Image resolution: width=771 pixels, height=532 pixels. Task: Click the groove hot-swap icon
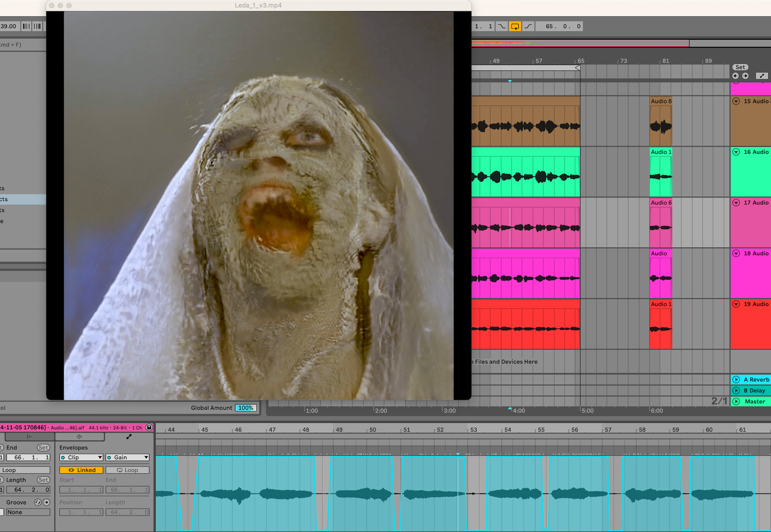[x=38, y=502]
